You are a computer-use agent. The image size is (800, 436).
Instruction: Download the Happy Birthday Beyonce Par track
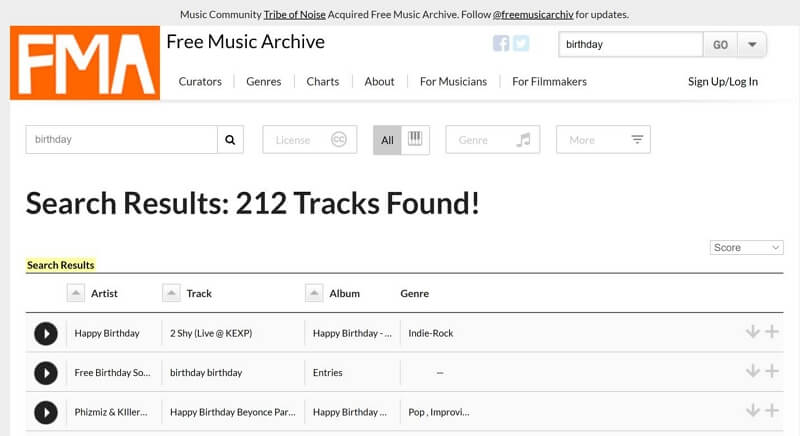point(753,411)
